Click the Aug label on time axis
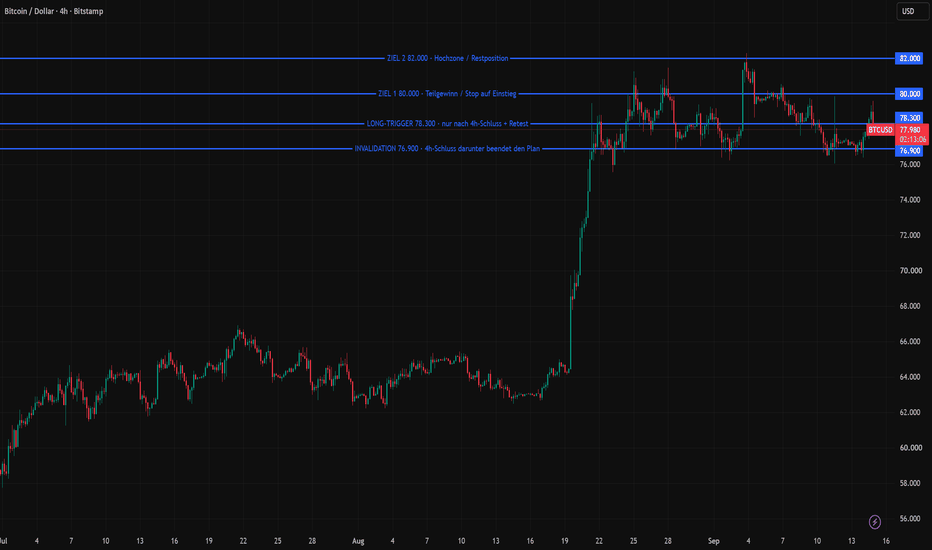The image size is (932, 550). tap(358, 541)
